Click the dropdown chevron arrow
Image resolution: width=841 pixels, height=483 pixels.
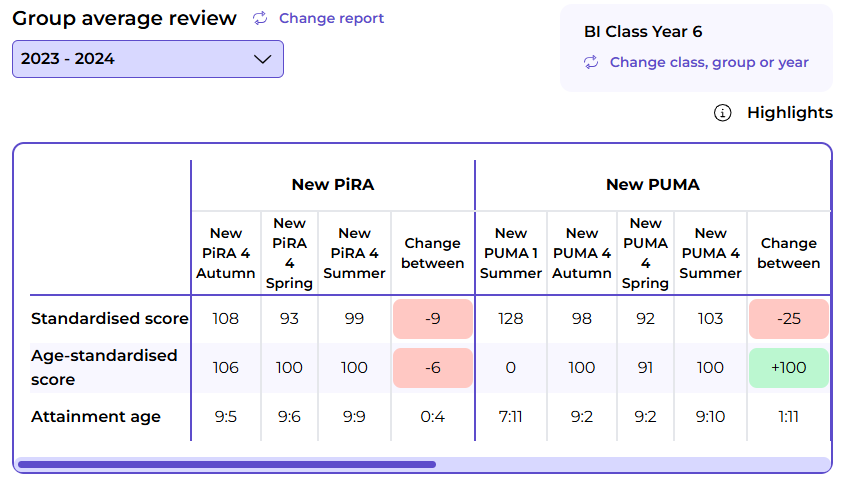coord(263,59)
